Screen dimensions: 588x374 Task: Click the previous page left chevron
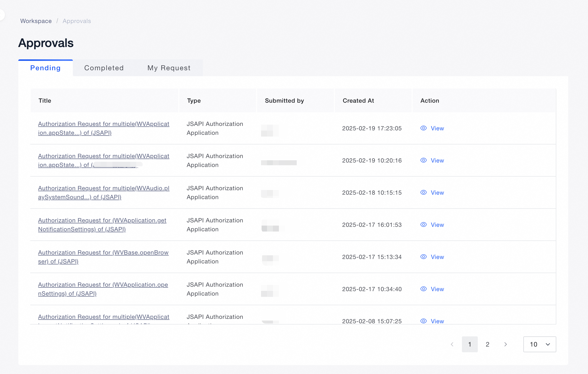point(452,344)
